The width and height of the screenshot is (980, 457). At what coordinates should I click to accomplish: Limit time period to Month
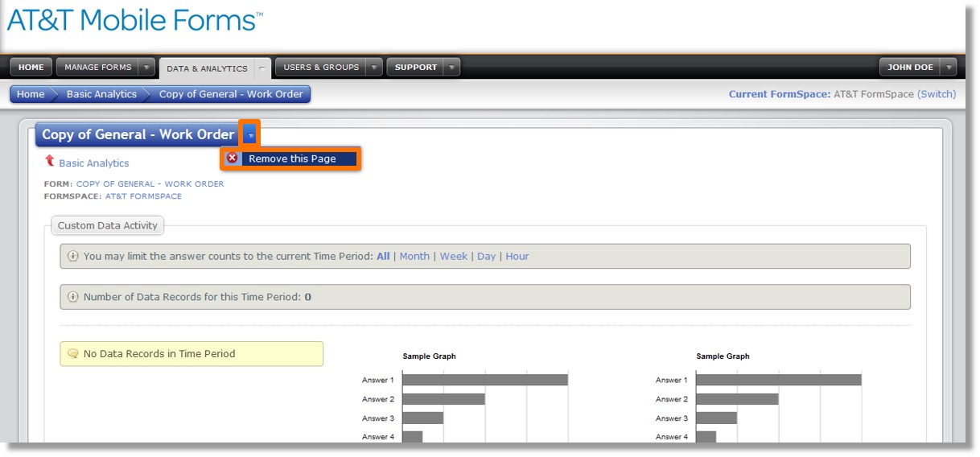pyautogui.click(x=414, y=257)
